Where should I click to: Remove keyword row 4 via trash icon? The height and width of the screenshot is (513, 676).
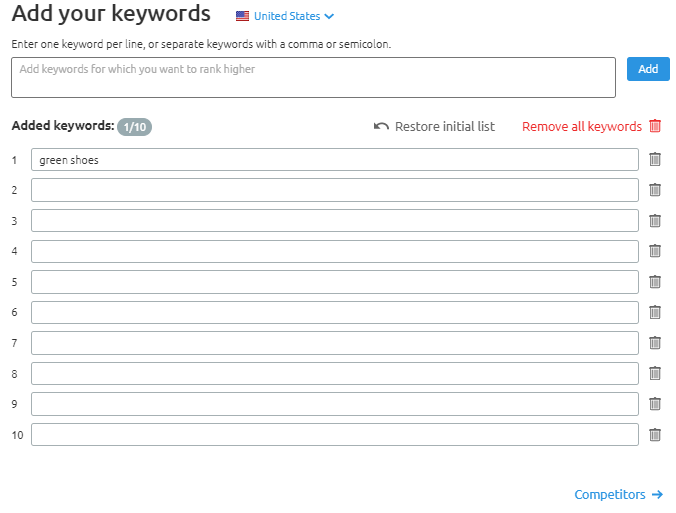click(654, 251)
